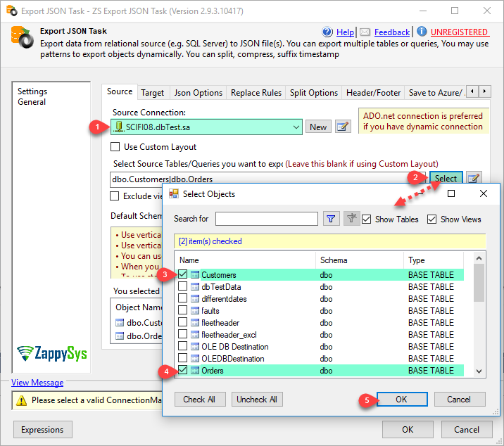
Task: Click the Help question mark icon
Action: tap(327, 32)
